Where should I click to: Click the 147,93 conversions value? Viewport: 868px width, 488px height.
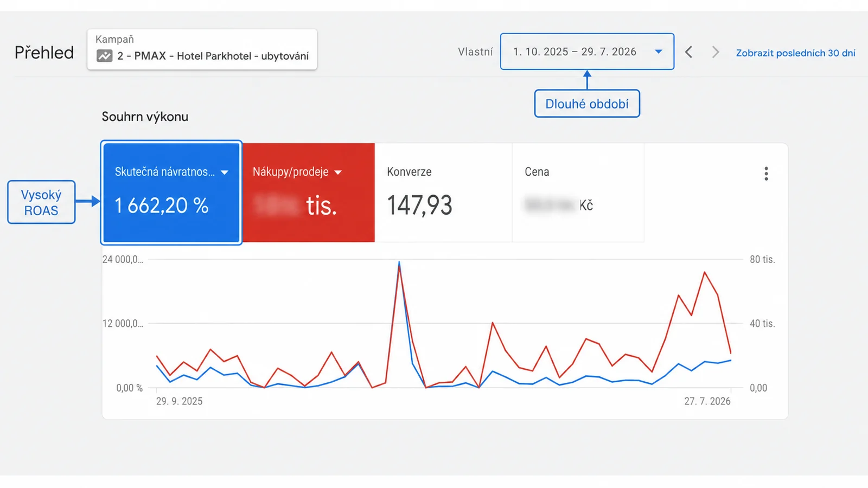coord(419,206)
